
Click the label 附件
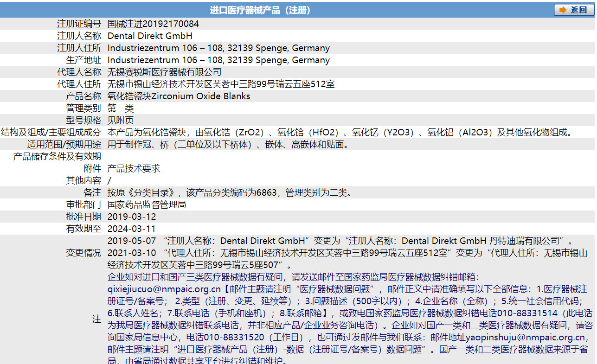pyautogui.click(x=92, y=168)
